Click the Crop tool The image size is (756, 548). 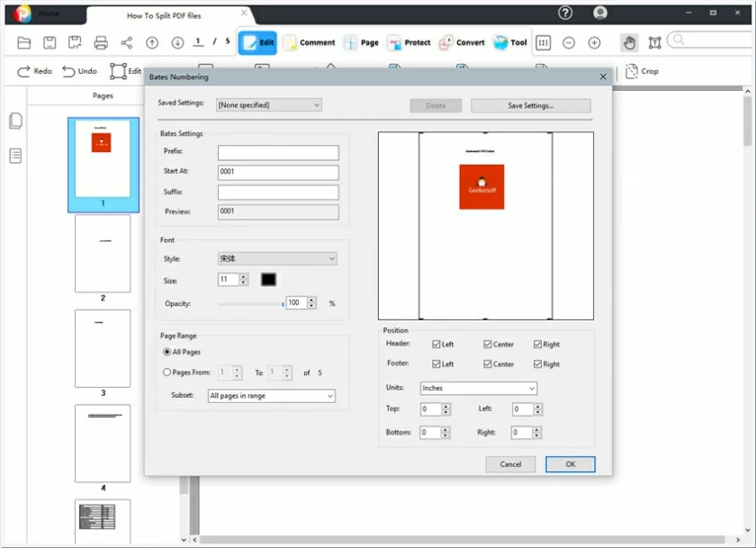(643, 71)
